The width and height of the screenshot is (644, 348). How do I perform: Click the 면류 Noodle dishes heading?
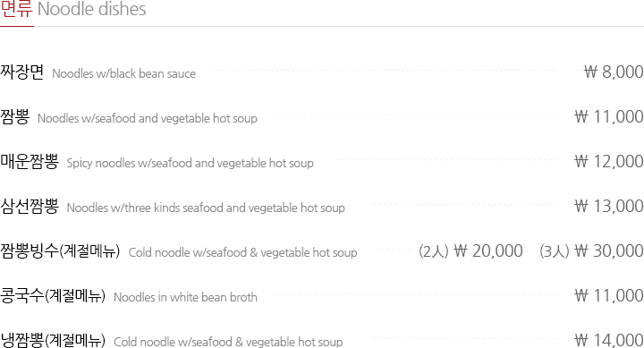click(x=73, y=9)
